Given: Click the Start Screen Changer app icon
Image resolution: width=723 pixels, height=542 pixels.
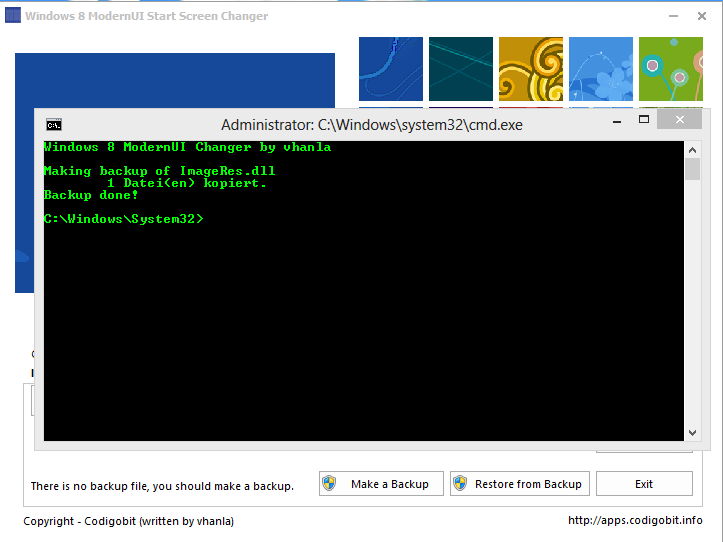Looking at the screenshot, I should click(x=13, y=15).
